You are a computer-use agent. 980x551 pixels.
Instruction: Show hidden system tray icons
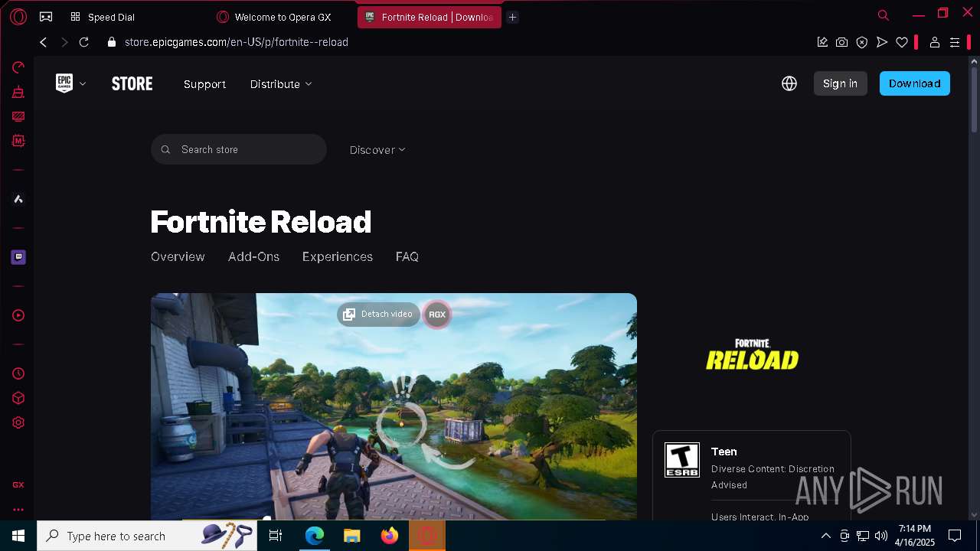(x=826, y=536)
